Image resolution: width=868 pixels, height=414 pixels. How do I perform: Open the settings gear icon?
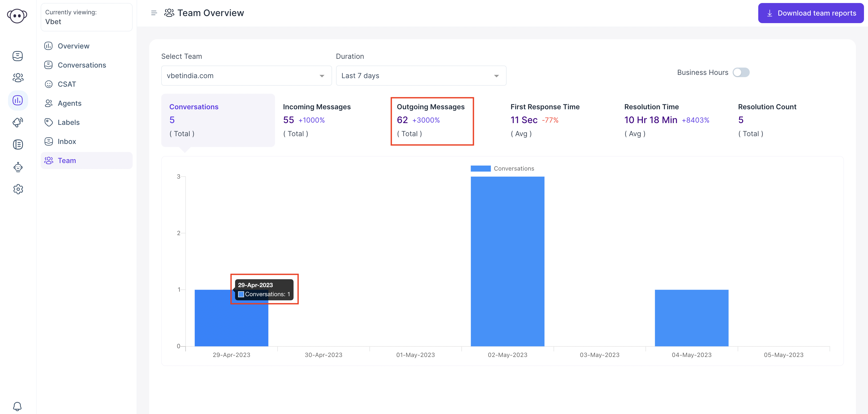[18, 189]
